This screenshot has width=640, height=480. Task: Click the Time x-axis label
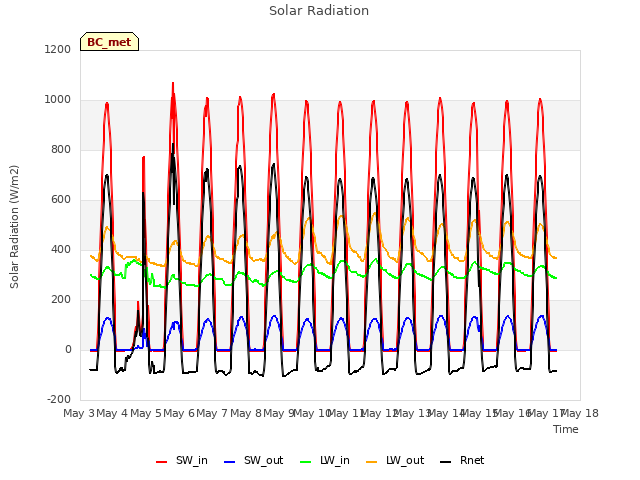[566, 429]
